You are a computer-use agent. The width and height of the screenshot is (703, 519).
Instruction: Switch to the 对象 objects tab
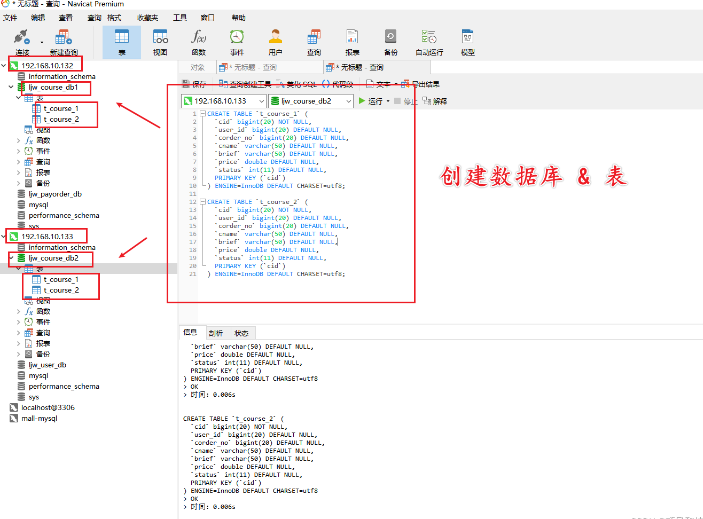point(197,67)
